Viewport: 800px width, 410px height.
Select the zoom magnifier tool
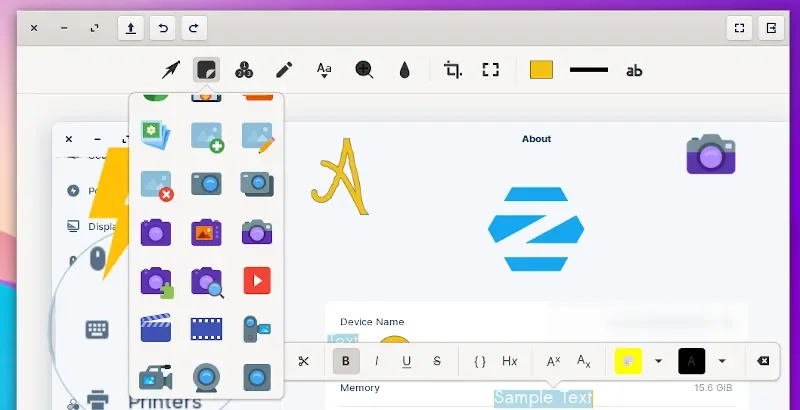pyautogui.click(x=364, y=70)
